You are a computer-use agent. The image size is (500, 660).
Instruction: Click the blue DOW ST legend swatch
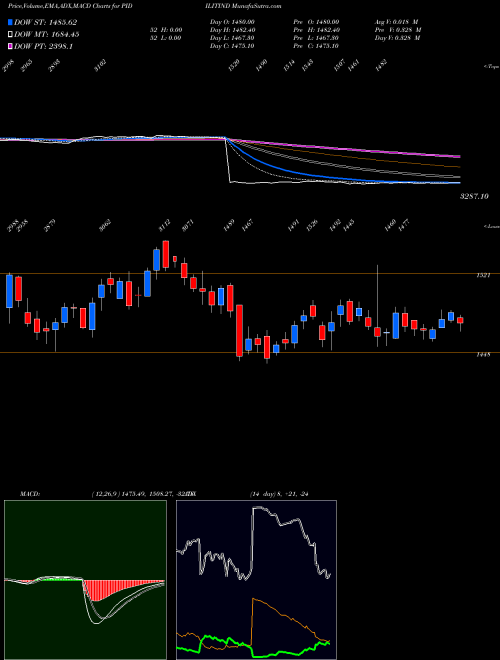coord(10,22)
